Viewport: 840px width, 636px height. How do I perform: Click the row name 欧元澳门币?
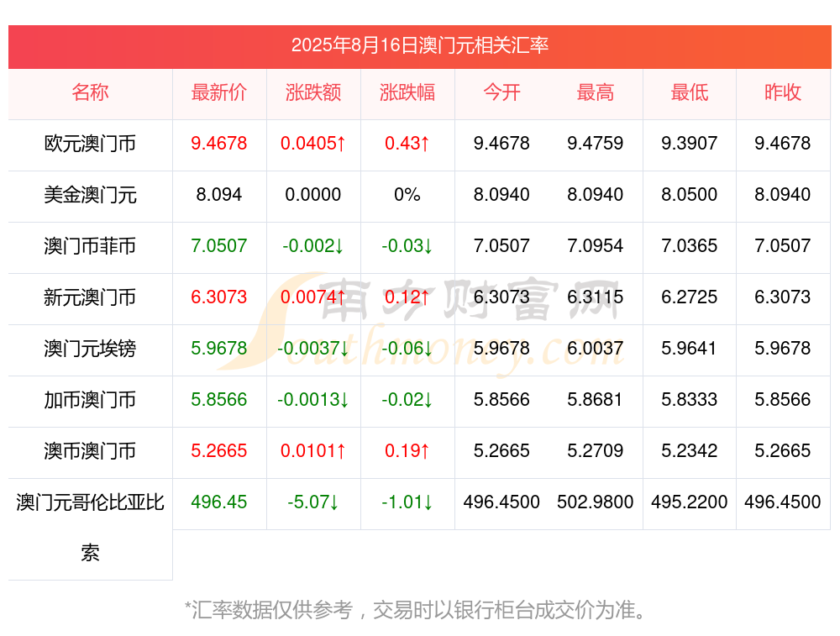coord(90,144)
